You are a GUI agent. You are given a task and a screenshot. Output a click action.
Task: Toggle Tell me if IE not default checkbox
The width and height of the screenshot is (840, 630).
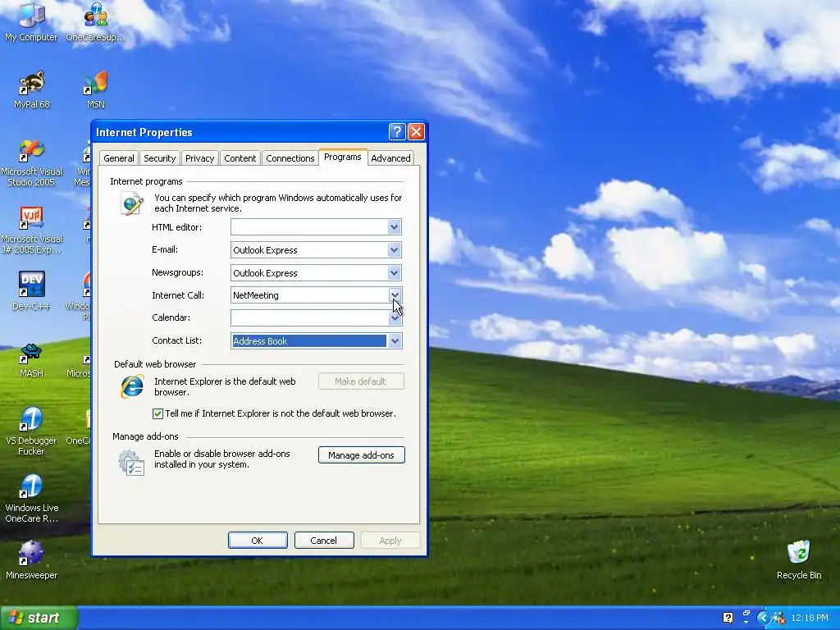click(x=157, y=413)
